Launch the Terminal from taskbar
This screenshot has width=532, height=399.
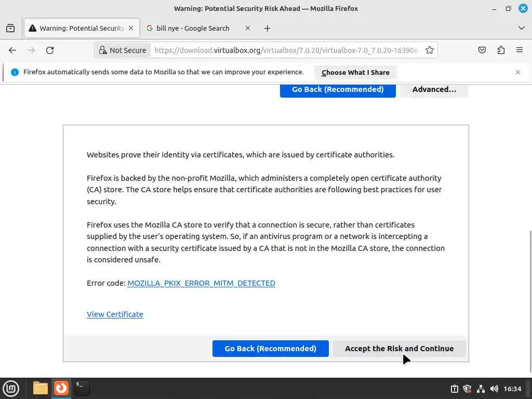(82, 388)
